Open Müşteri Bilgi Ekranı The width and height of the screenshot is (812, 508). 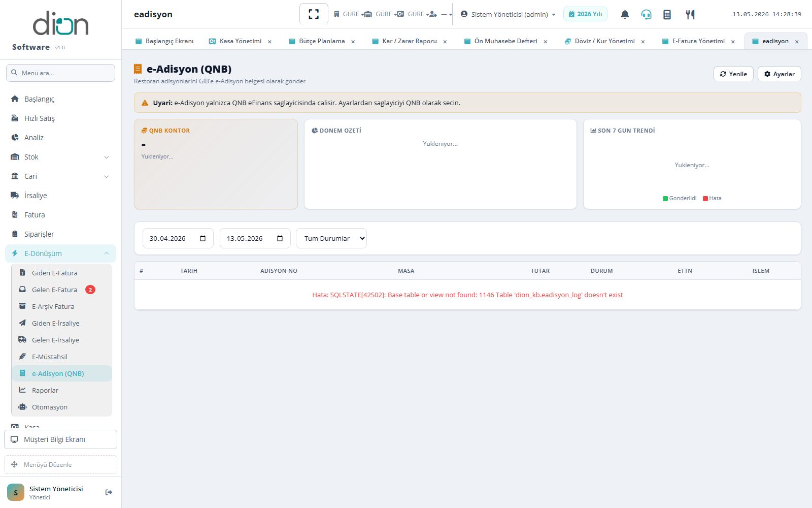pos(60,439)
